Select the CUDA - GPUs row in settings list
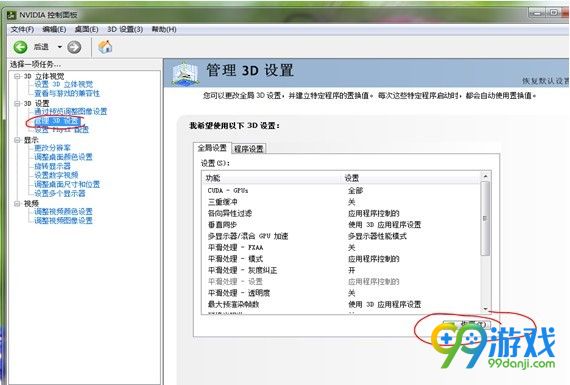This screenshot has width=570, height=385. tap(341, 191)
